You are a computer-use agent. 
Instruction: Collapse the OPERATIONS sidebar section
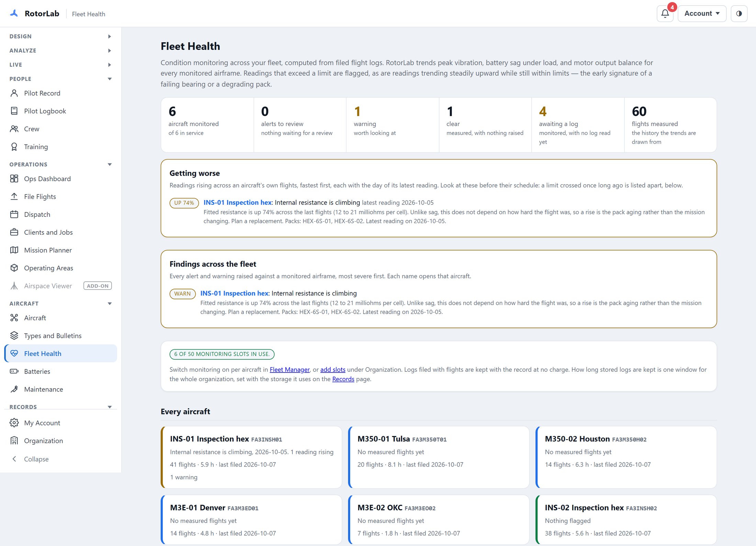coord(60,164)
